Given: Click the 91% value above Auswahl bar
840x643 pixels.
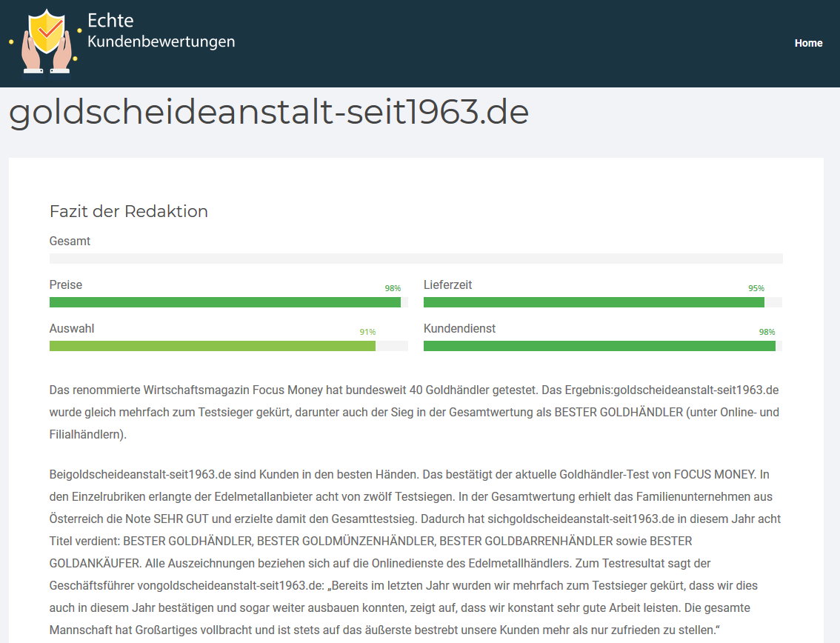Looking at the screenshot, I should pyautogui.click(x=367, y=332).
